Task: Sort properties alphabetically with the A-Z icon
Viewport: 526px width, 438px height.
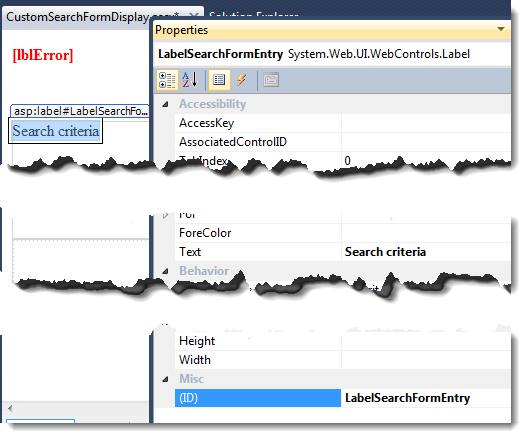Action: pyautogui.click(x=190, y=80)
